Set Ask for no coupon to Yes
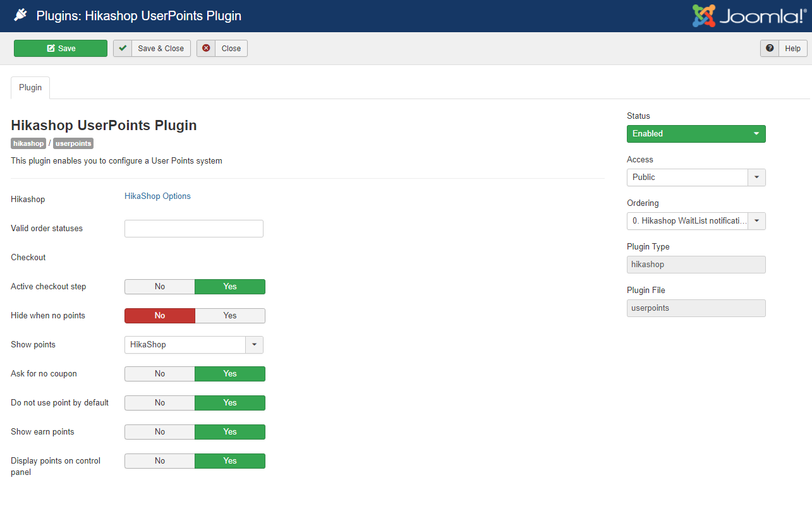The image size is (812, 528). (230, 374)
